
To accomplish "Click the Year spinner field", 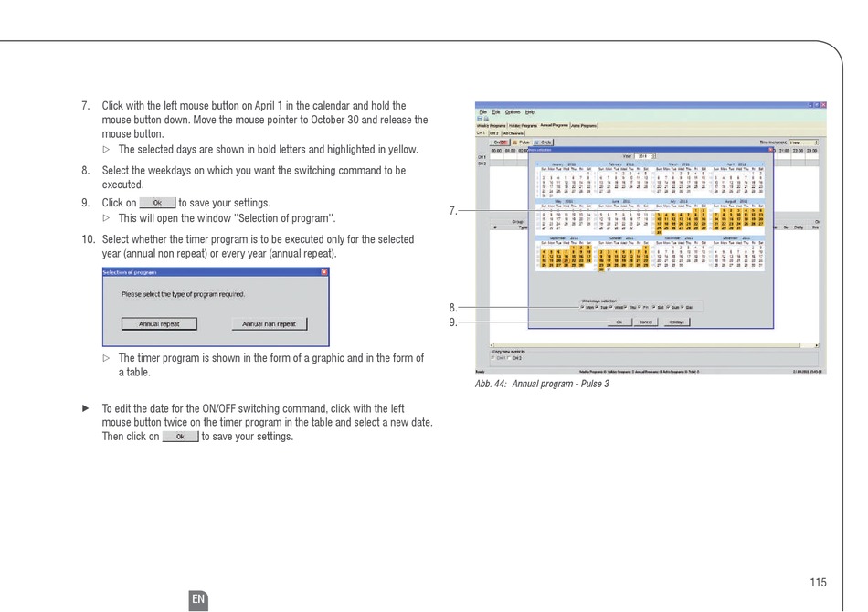I will [645, 156].
